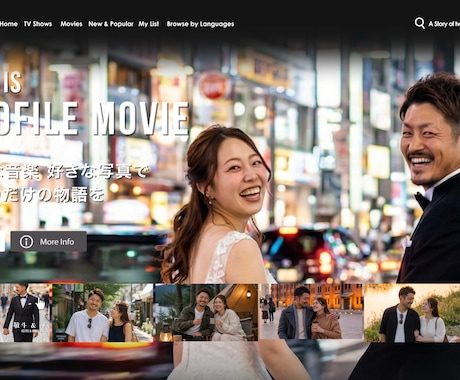Viewport: 460px width, 380px height.
Task: Click the More Info button
Action: [x=49, y=241]
